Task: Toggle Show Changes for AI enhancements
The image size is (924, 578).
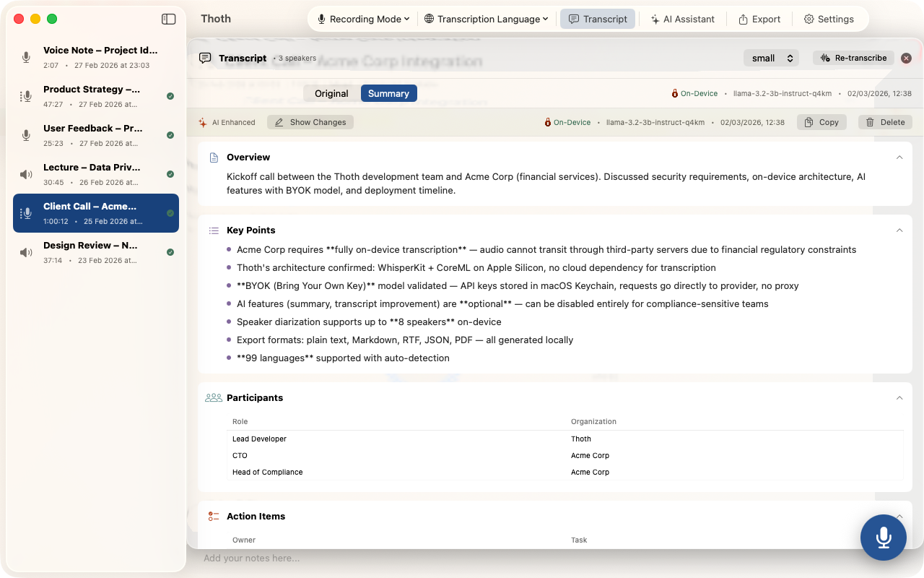Action: coord(310,122)
